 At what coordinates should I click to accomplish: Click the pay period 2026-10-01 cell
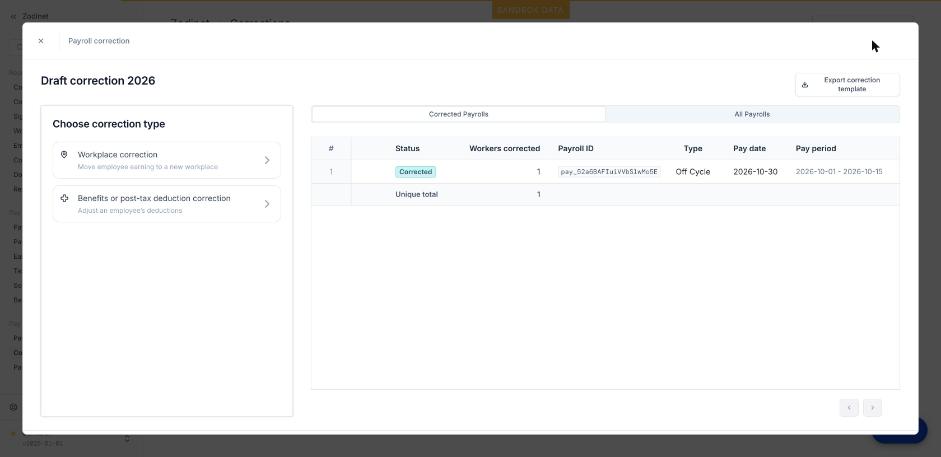pyautogui.click(x=839, y=172)
